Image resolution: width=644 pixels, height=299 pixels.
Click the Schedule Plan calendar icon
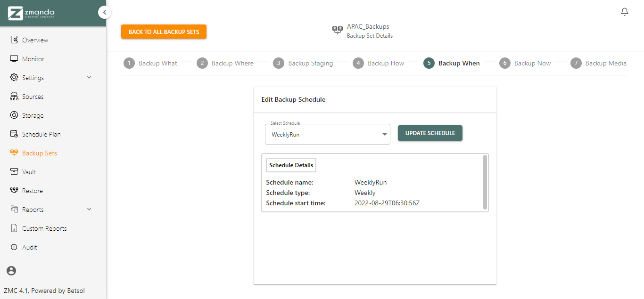point(14,134)
